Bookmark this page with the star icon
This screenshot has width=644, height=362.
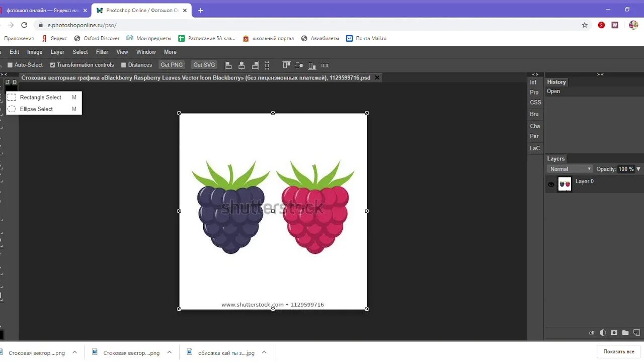click(x=585, y=25)
